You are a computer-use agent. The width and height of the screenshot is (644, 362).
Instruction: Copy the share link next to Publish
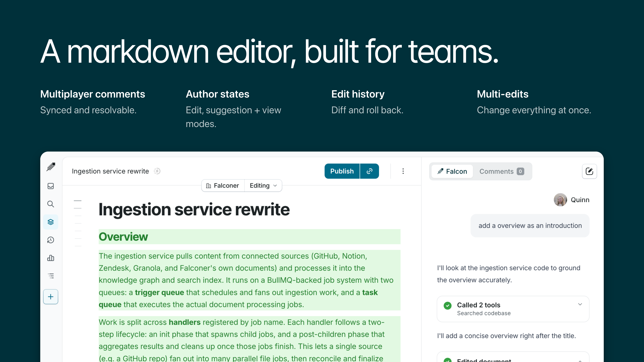(370, 171)
